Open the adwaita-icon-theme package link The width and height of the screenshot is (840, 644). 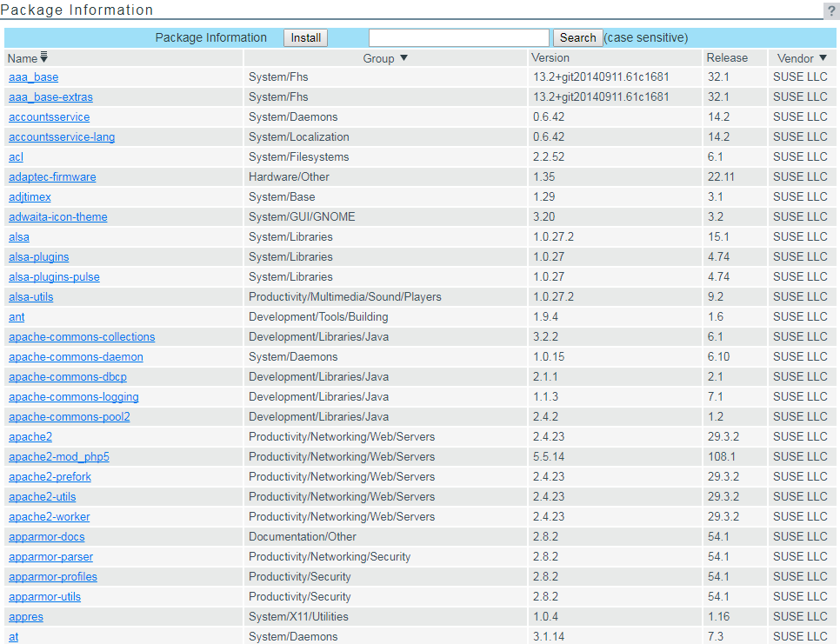click(x=58, y=217)
